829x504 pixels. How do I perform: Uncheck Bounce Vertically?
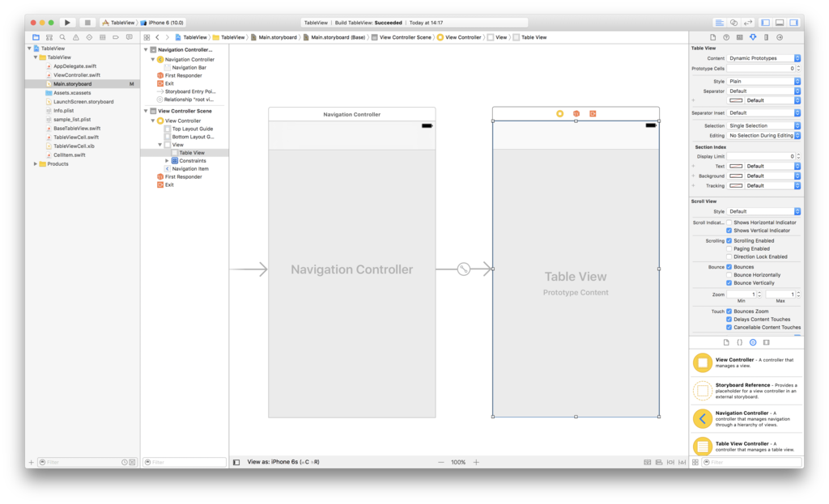point(729,282)
